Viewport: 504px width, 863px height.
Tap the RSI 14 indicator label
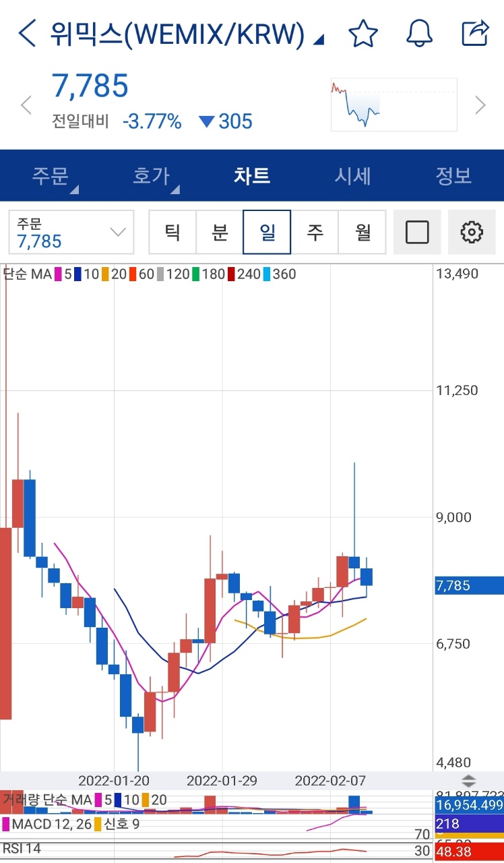(x=22, y=848)
